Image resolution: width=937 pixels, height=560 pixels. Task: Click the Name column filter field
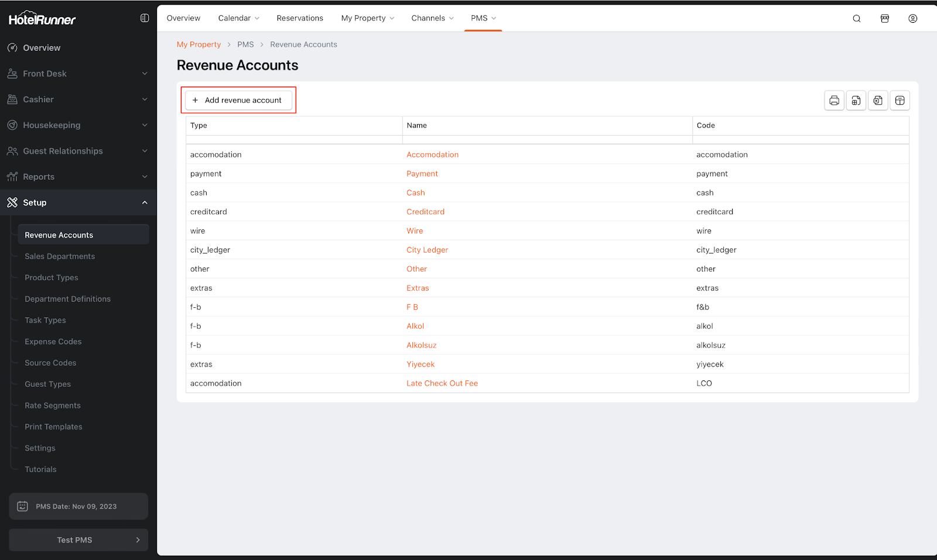pos(547,140)
